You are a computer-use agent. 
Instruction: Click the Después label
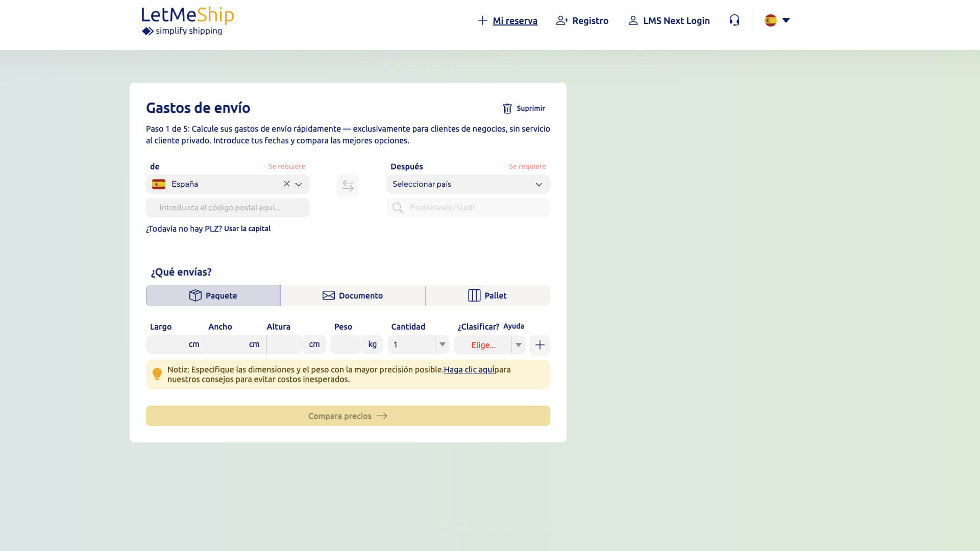[x=407, y=166]
